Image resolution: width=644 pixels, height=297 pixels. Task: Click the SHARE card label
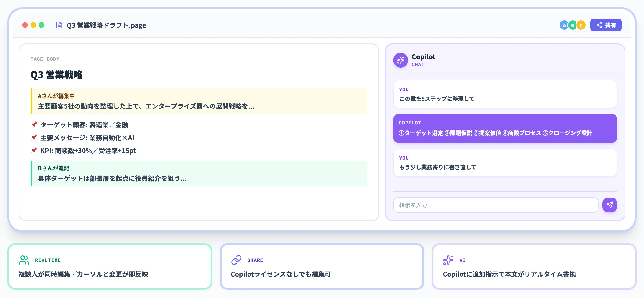pyautogui.click(x=255, y=260)
